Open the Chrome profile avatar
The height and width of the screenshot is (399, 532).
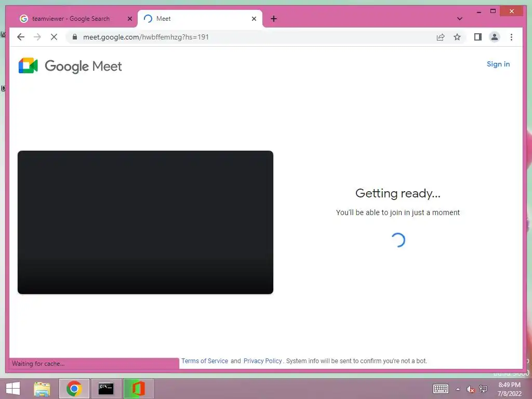tap(495, 37)
